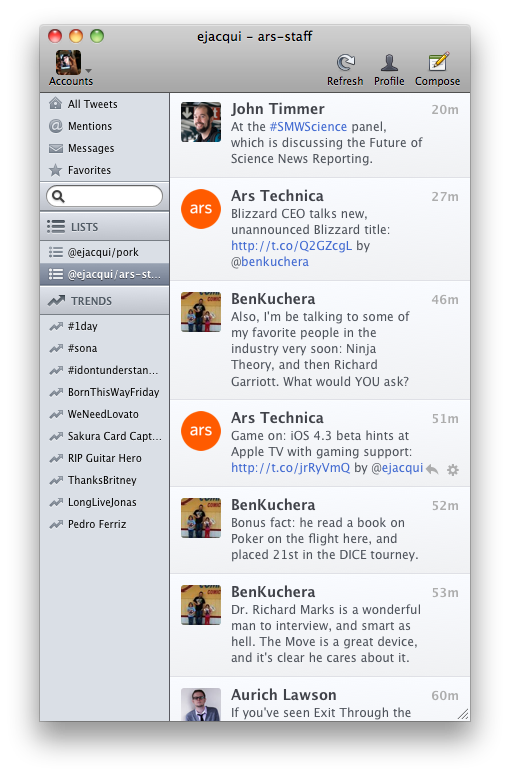Open the #1day trend
This screenshot has height=776, width=510.
click(x=104, y=326)
